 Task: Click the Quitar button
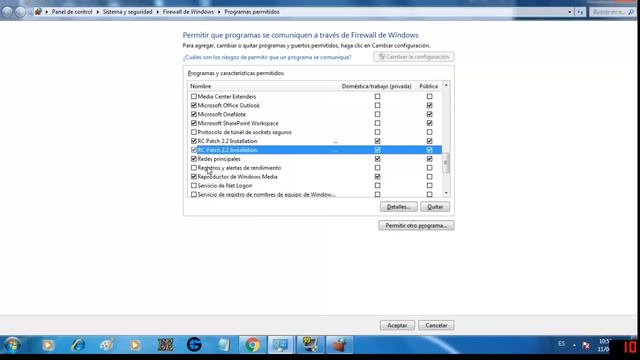click(x=435, y=207)
